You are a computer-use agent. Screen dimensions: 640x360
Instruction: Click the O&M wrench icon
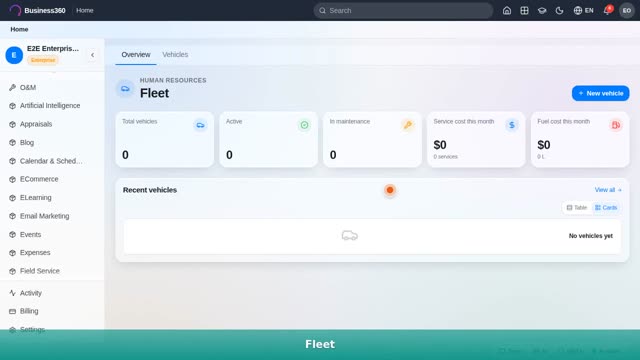13,87
